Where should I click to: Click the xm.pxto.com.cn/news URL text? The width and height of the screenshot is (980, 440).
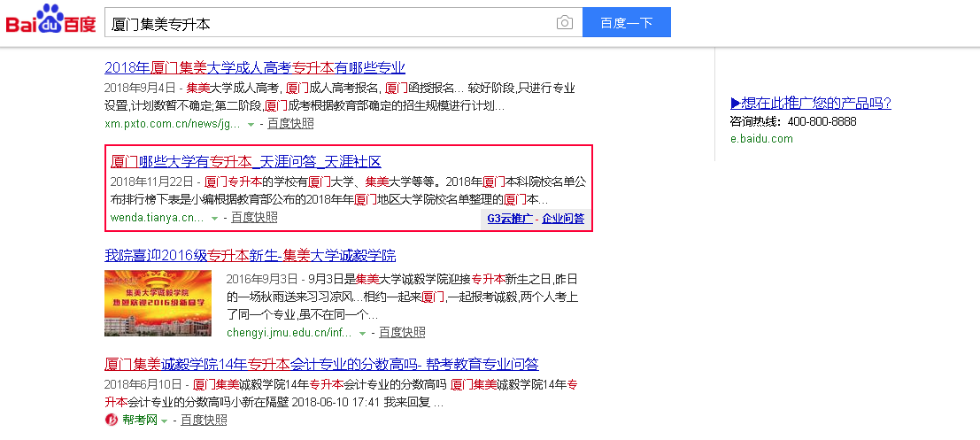pyautogui.click(x=173, y=124)
